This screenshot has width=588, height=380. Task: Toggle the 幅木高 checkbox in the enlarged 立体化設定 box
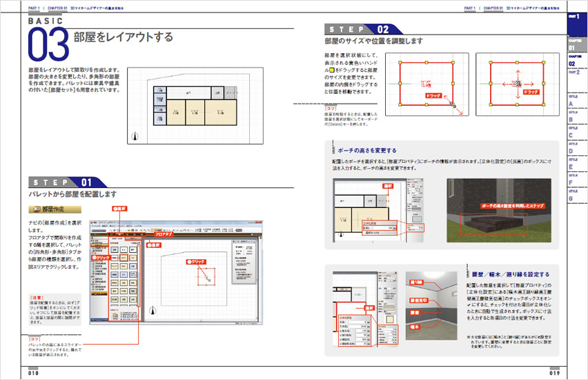point(341,331)
